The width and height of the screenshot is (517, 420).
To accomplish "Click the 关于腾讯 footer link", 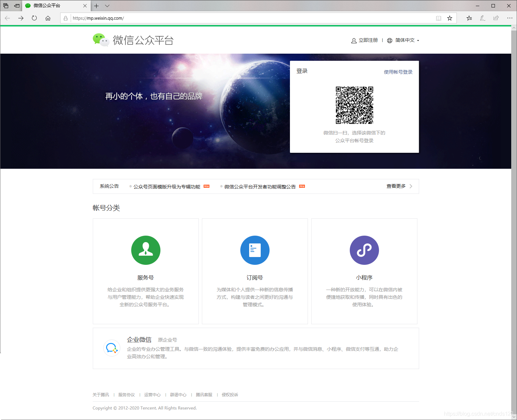I will 101,395.
